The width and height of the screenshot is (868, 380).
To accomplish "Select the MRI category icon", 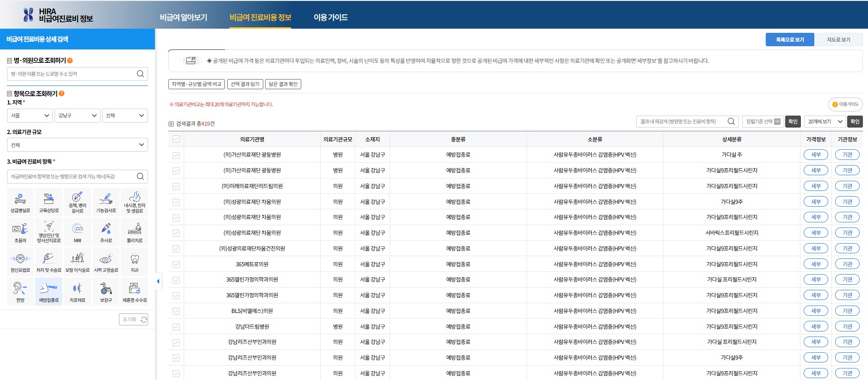I will coord(77,232).
